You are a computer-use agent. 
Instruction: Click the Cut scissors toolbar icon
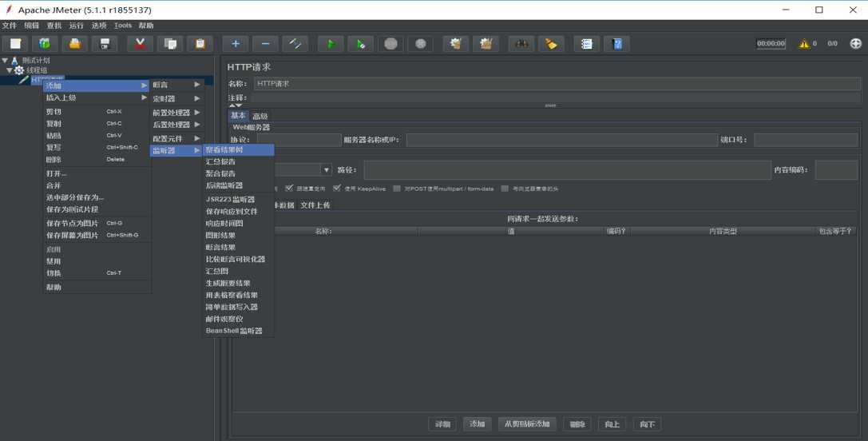140,44
